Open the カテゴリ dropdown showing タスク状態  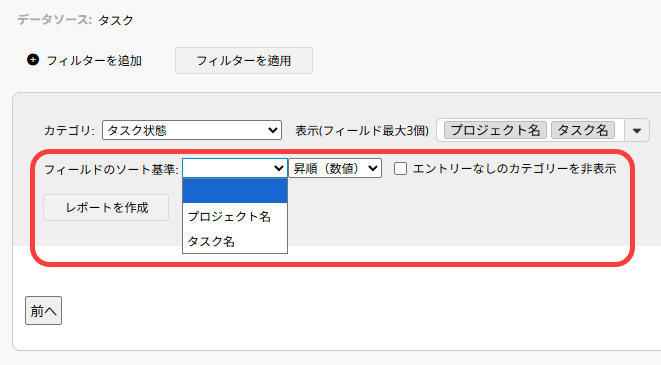click(192, 130)
